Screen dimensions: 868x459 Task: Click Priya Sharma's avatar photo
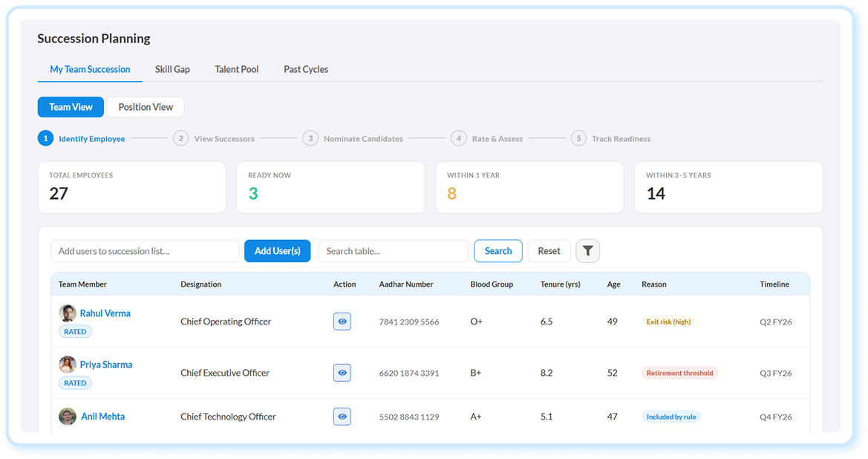pos(68,365)
